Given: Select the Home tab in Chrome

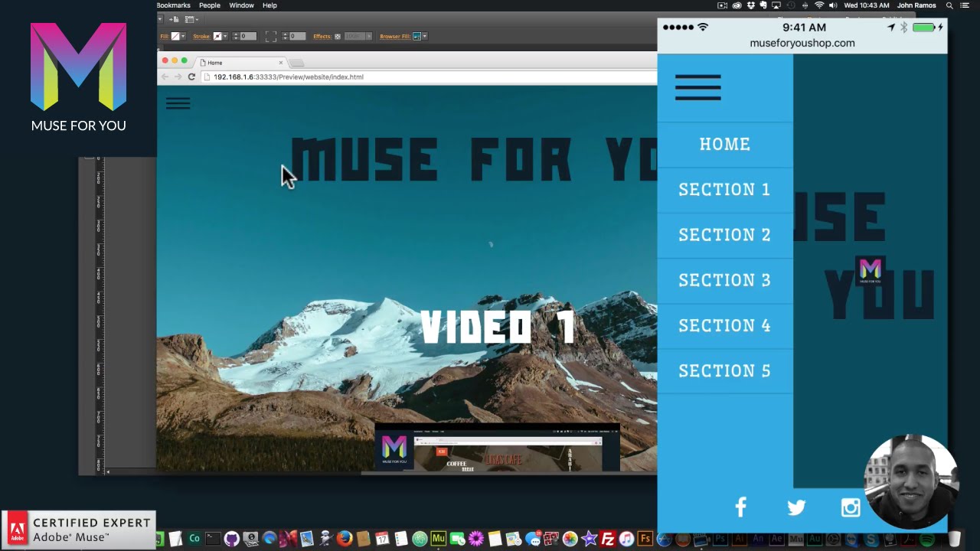Looking at the screenshot, I should pos(240,63).
